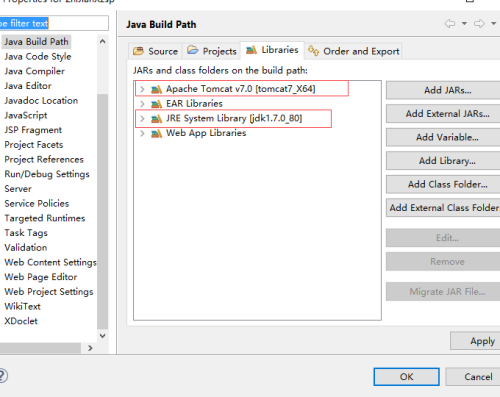Click the Add Library... button
This screenshot has height=397, width=500.
[443, 161]
